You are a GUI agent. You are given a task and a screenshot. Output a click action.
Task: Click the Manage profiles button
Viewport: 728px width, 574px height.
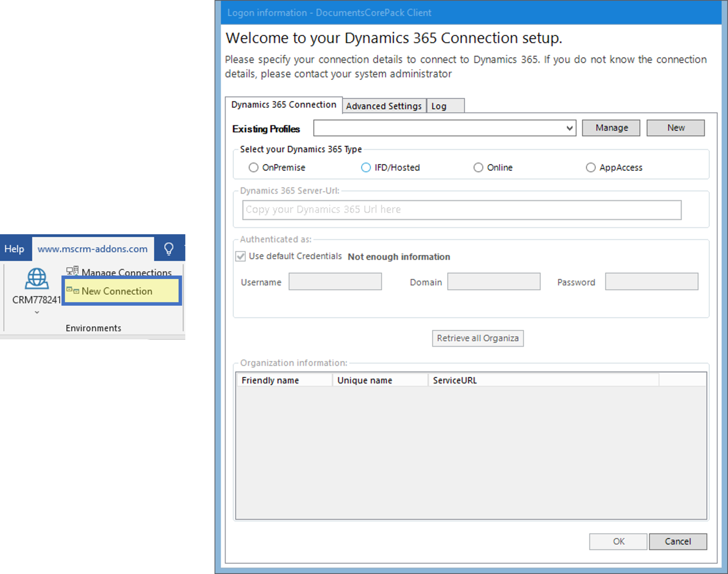tap(610, 128)
